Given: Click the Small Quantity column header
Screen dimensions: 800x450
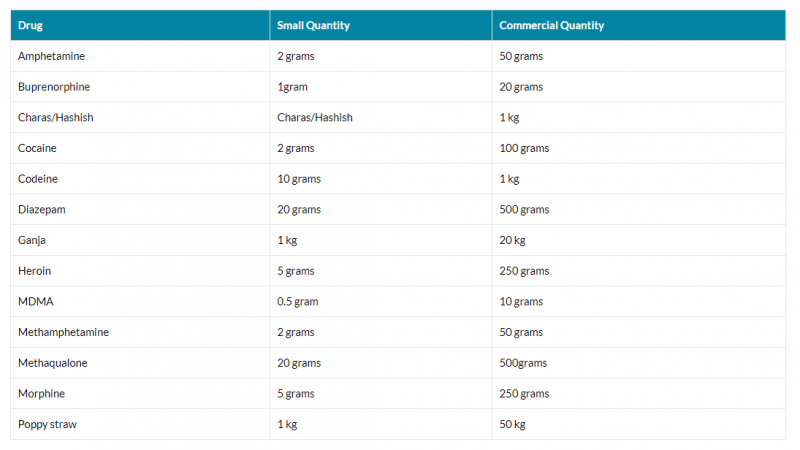Looking at the screenshot, I should tap(313, 25).
